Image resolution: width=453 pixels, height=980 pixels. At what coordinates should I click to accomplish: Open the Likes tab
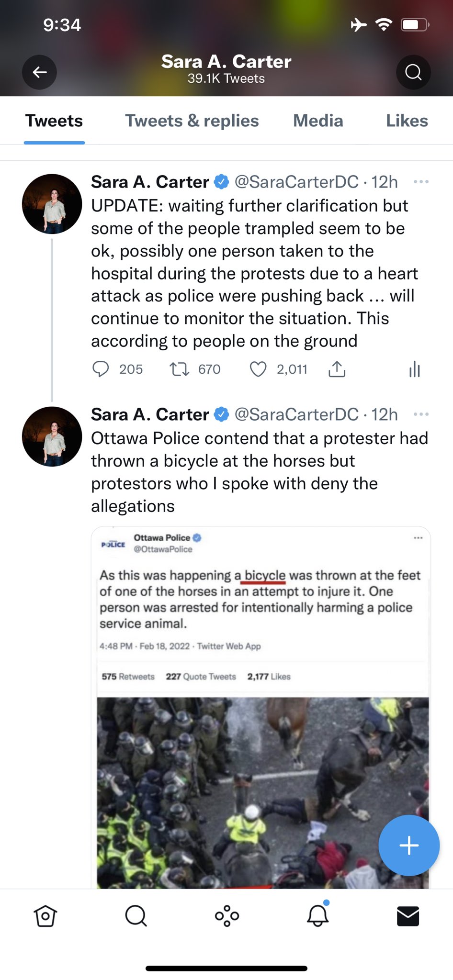(407, 121)
